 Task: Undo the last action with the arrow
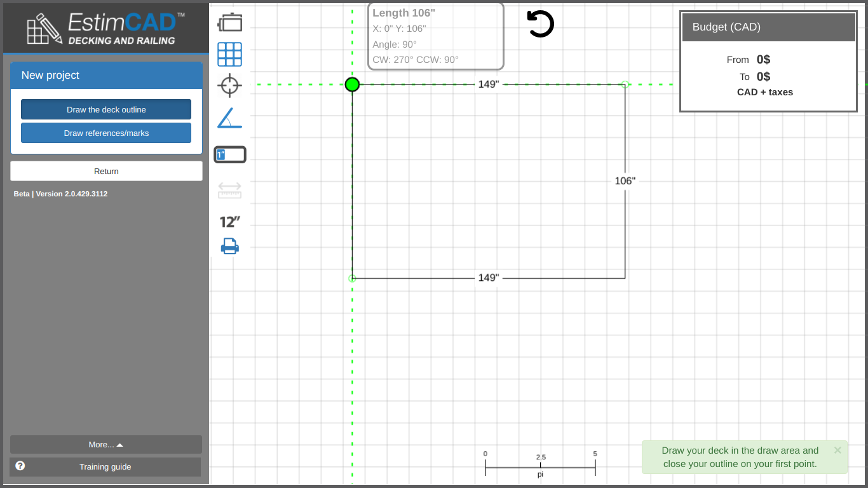(x=540, y=24)
